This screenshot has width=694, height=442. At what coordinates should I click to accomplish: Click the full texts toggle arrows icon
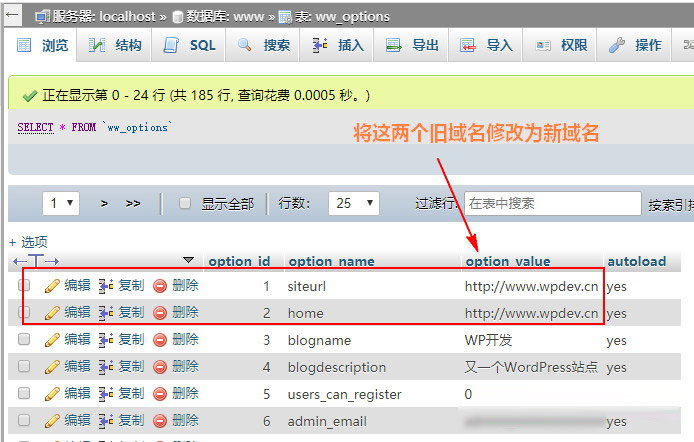point(36,261)
